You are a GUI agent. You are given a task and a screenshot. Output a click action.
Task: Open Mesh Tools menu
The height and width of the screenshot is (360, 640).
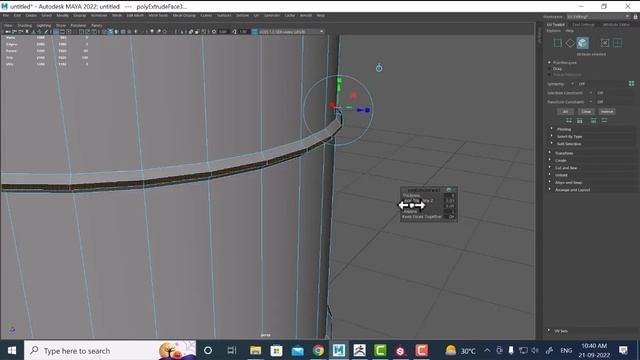(x=158, y=16)
